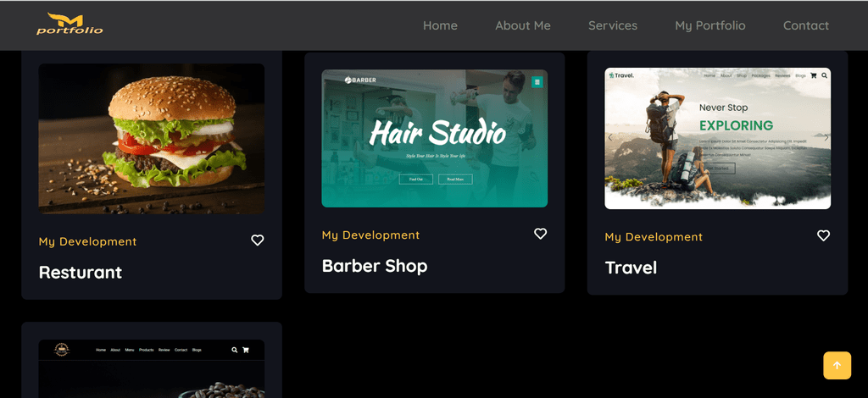Image resolution: width=868 pixels, height=398 pixels.
Task: Open the Travel Exploring thumbnail
Action: 717,138
